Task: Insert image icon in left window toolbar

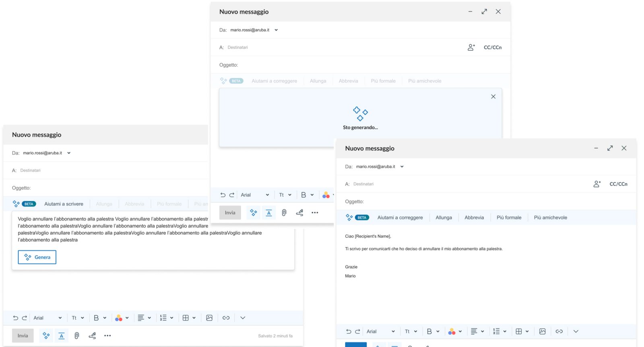Action: [x=209, y=318]
